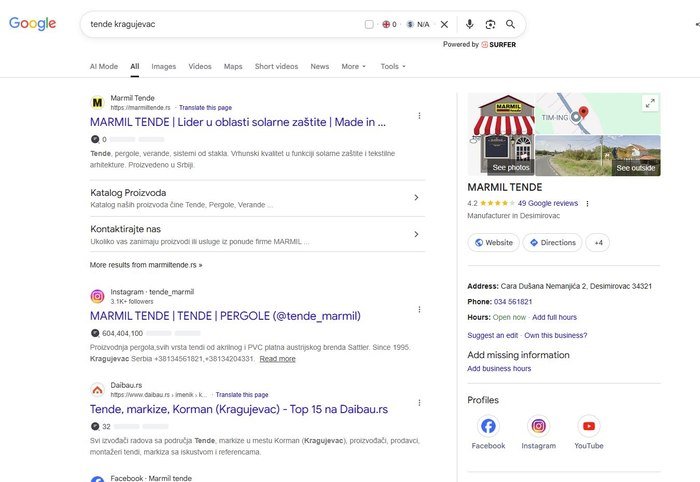Open the Facebook Marmil tende result favicon
The height and width of the screenshot is (482, 700).
[97, 479]
